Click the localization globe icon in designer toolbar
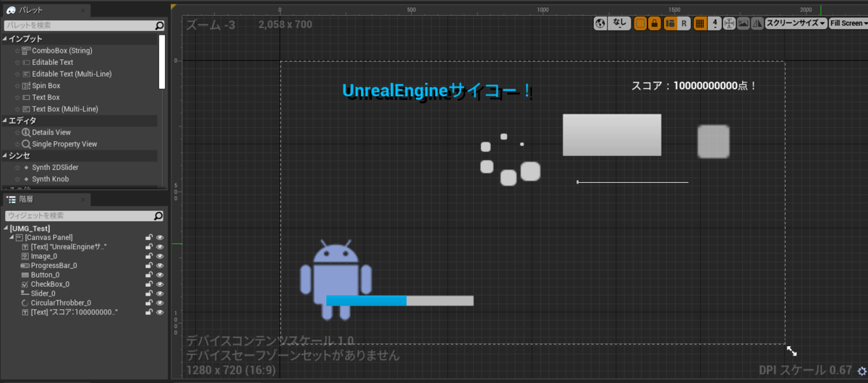Viewport: 868px width, 383px height. point(600,23)
